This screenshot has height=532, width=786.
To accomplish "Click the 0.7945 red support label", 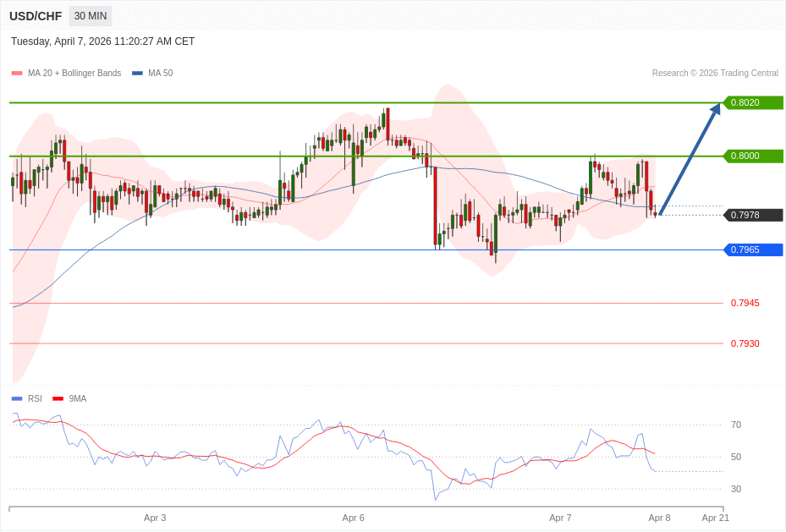I will tap(745, 303).
